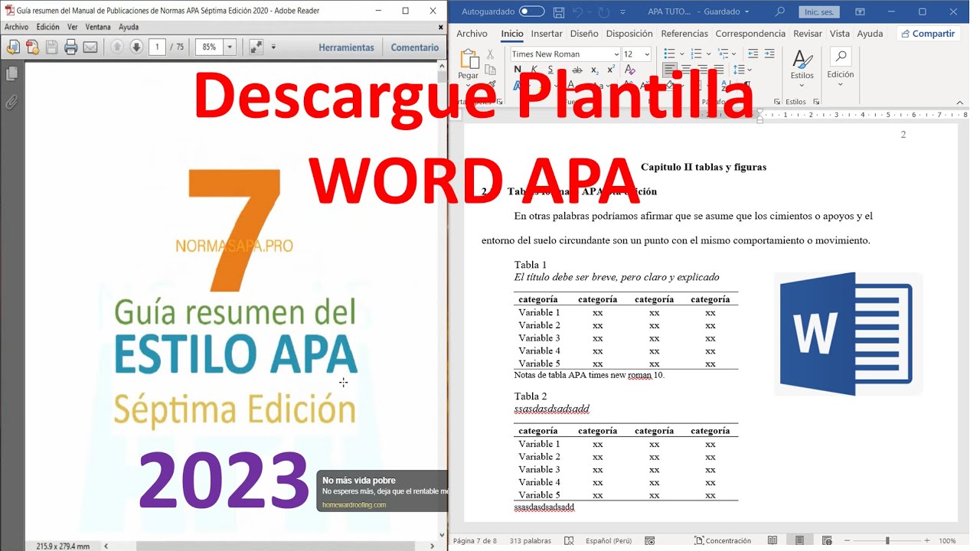
Task: Open the font size dropdown showing 12
Action: coord(647,54)
